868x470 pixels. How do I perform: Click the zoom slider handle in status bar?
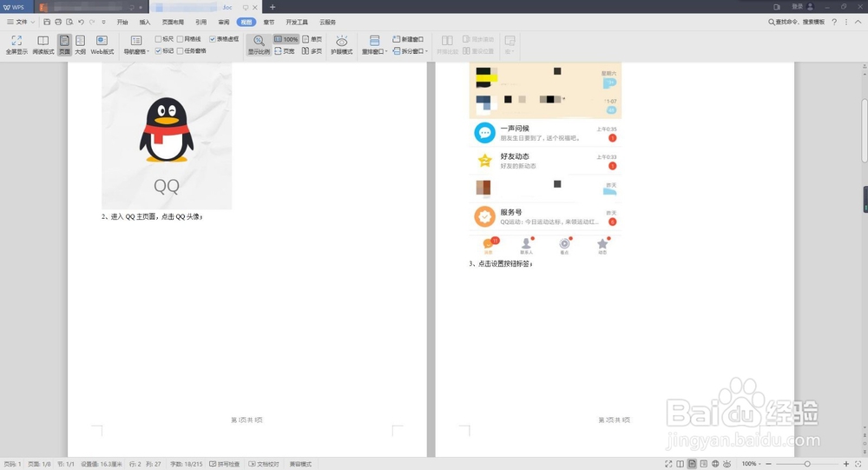(807, 464)
